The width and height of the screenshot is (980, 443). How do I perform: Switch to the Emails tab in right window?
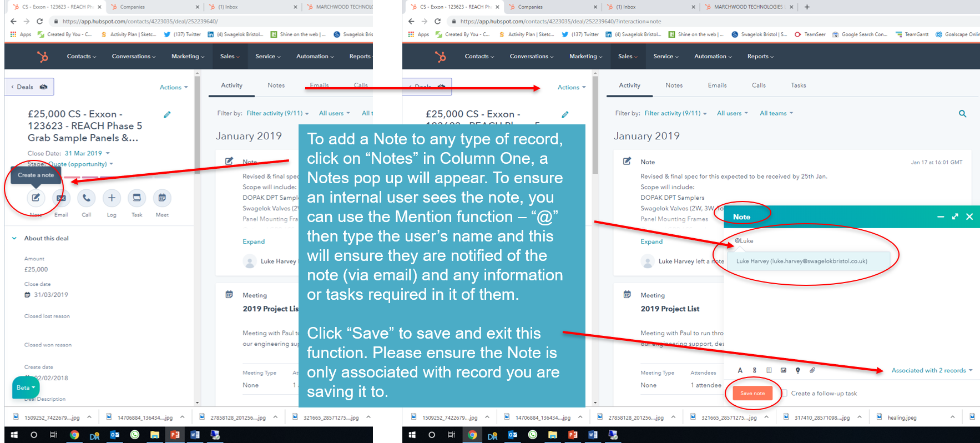point(717,85)
